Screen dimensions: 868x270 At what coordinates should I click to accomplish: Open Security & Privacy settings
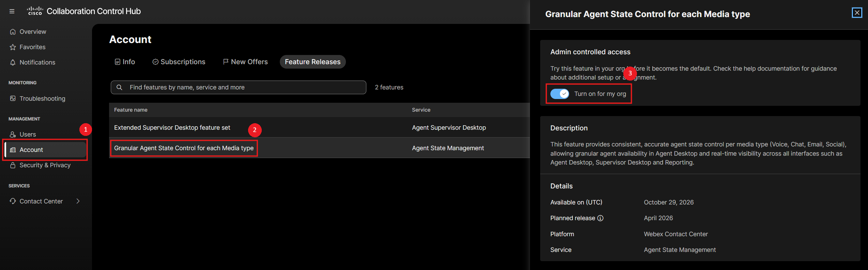click(x=45, y=165)
